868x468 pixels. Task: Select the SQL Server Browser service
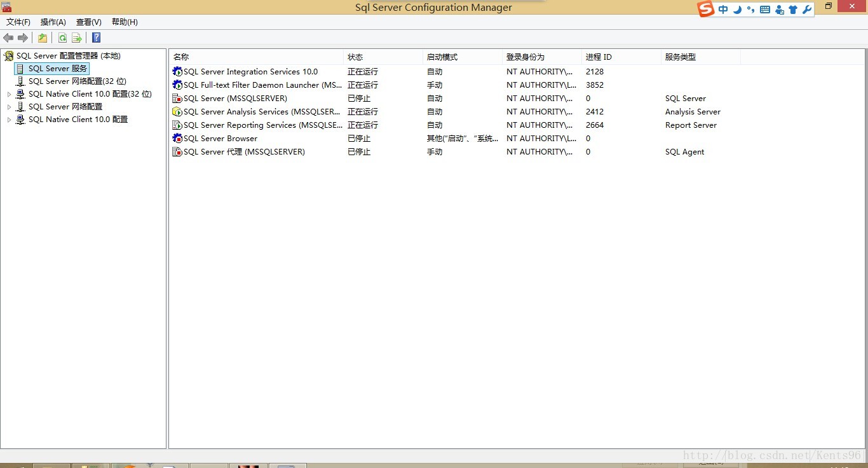pyautogui.click(x=220, y=139)
